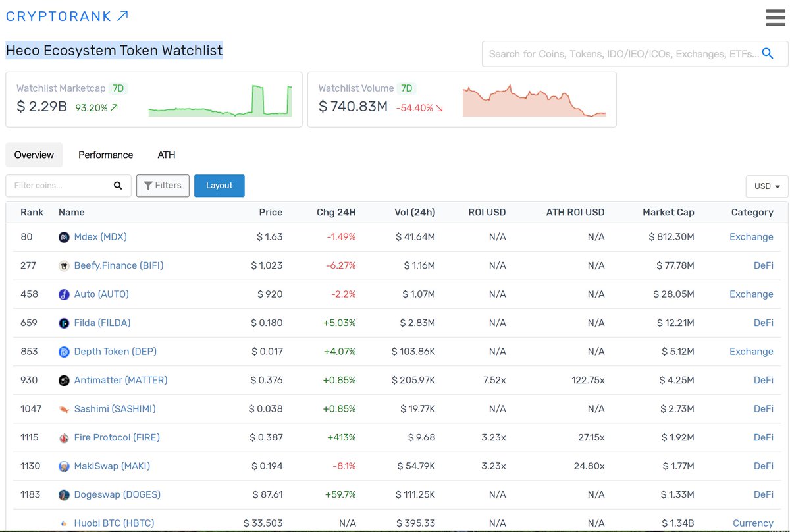Click the Depth Token logo
This screenshot has height=532, width=790.
[x=64, y=352]
